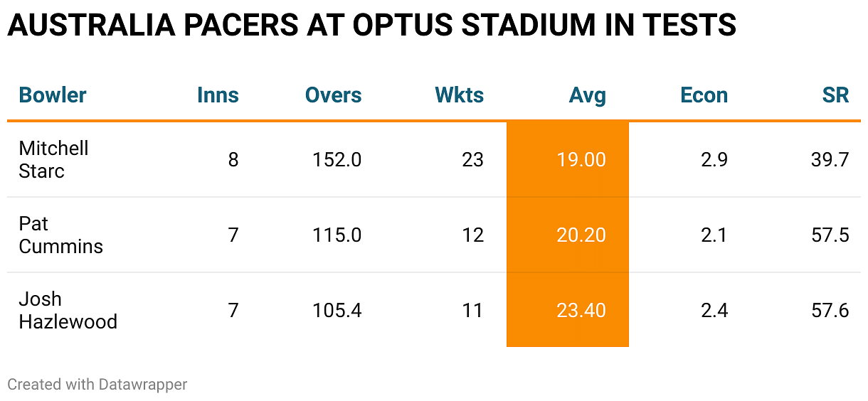Image resolution: width=868 pixels, height=401 pixels.
Task: Click Cummins' 57.5 strike rate value
Action: [x=830, y=235]
